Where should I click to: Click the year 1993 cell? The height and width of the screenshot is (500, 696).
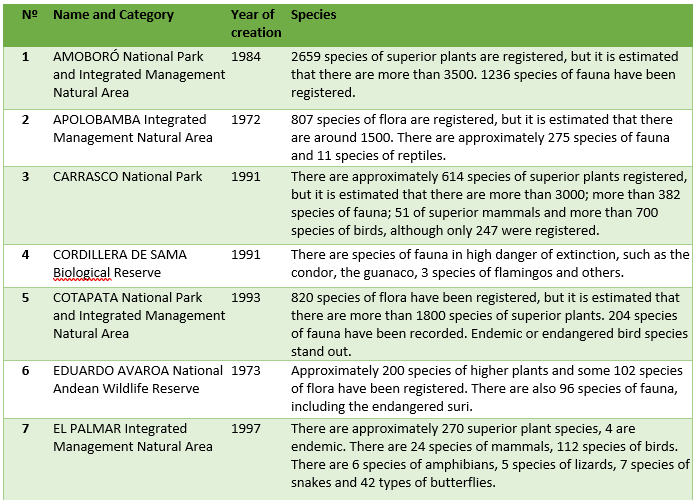pyautogui.click(x=245, y=298)
